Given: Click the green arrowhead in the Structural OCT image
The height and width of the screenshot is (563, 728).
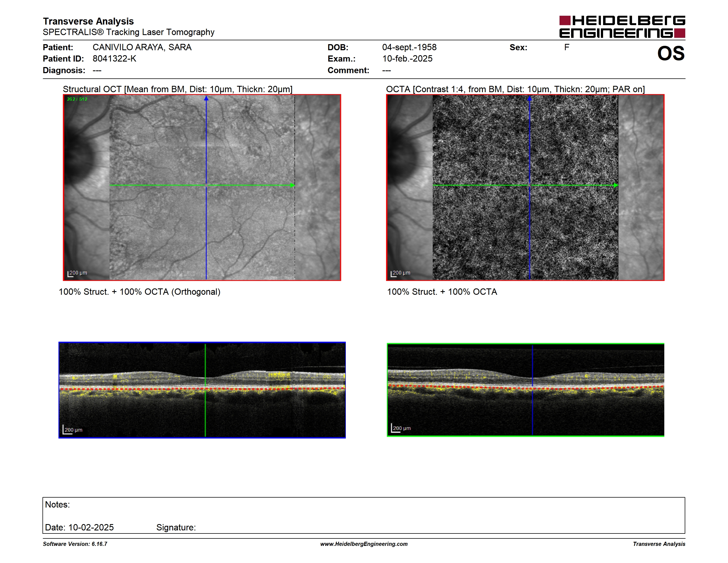Looking at the screenshot, I should click(292, 185).
